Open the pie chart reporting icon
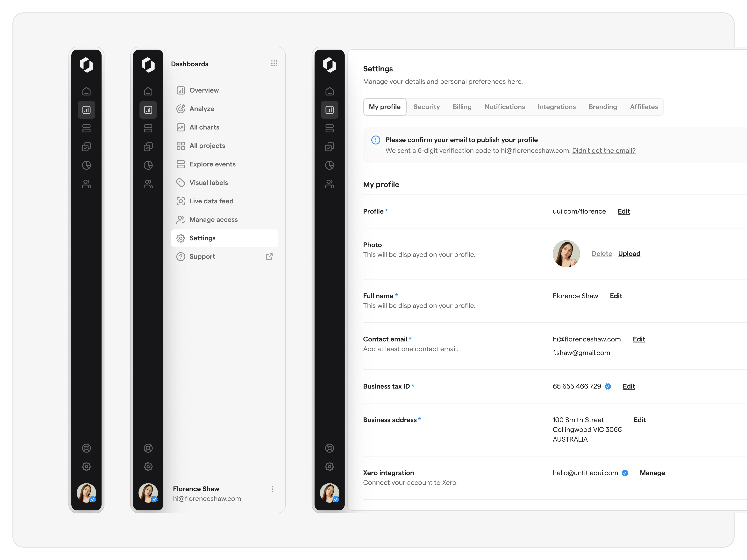The image size is (747, 560). [87, 165]
